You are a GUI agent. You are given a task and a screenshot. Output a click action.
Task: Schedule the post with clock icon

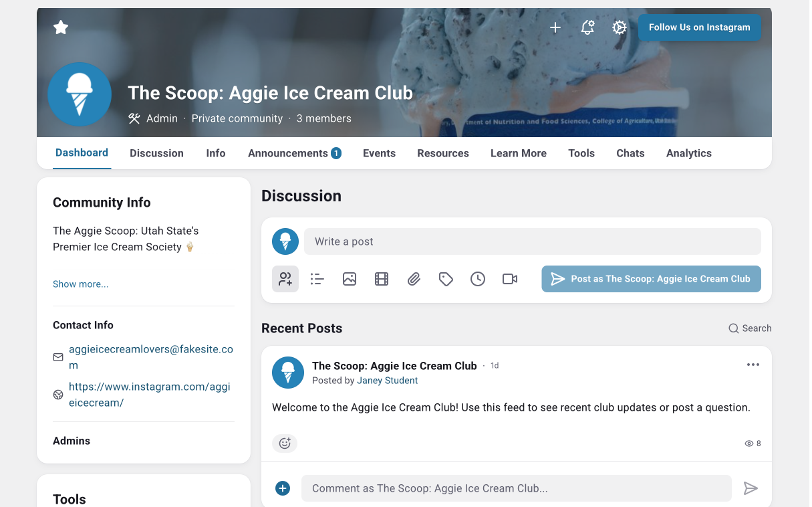[478, 279]
